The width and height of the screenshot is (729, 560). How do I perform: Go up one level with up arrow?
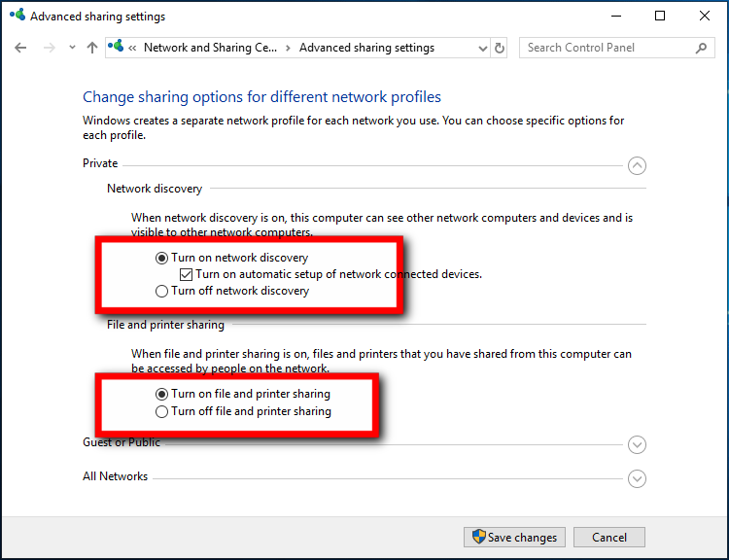[92, 48]
